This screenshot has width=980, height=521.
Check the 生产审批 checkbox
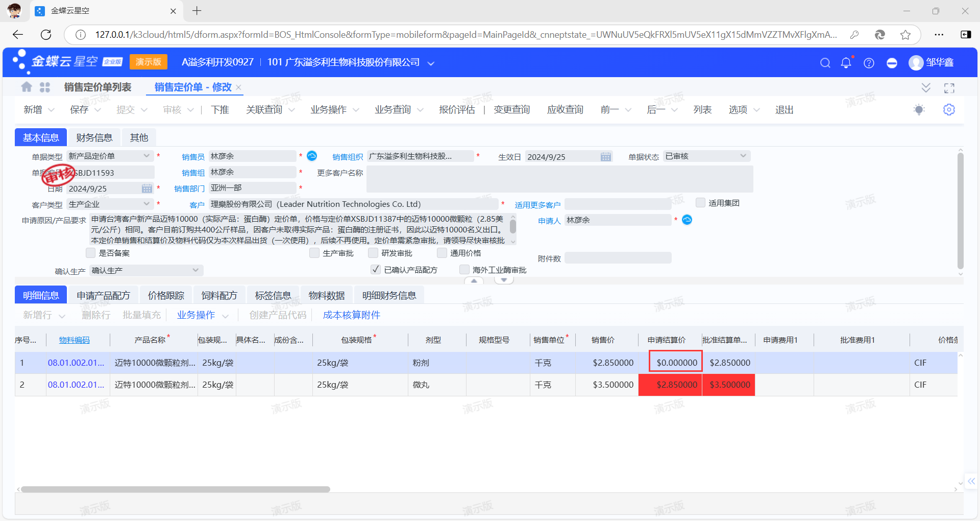pyautogui.click(x=314, y=253)
